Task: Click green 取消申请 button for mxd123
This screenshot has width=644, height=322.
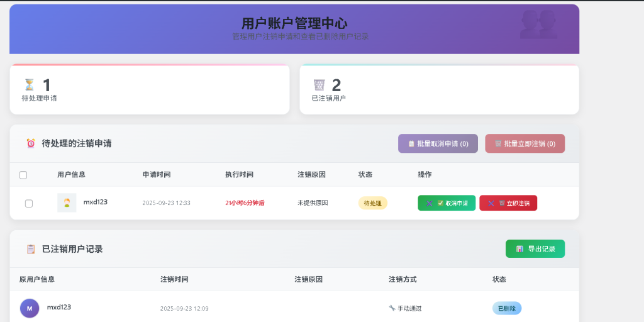Action: tap(447, 203)
